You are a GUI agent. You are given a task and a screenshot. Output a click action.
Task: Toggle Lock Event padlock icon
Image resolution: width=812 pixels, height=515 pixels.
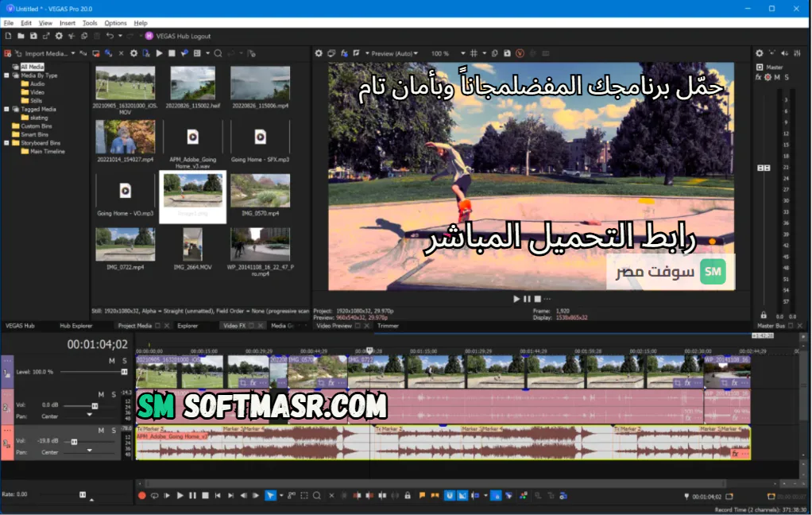tap(408, 496)
